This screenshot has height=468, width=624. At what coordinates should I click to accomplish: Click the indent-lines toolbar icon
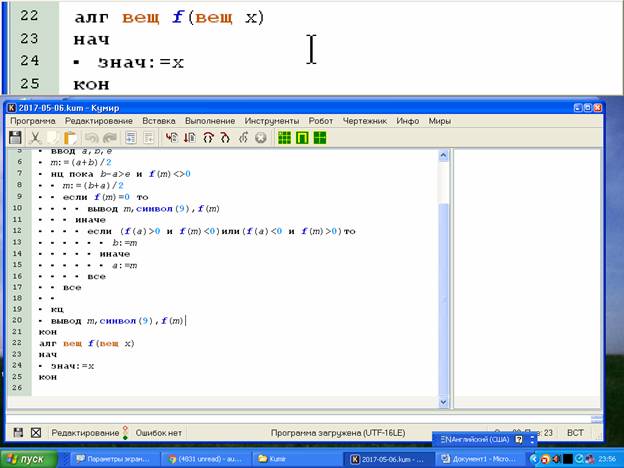click(x=131, y=138)
